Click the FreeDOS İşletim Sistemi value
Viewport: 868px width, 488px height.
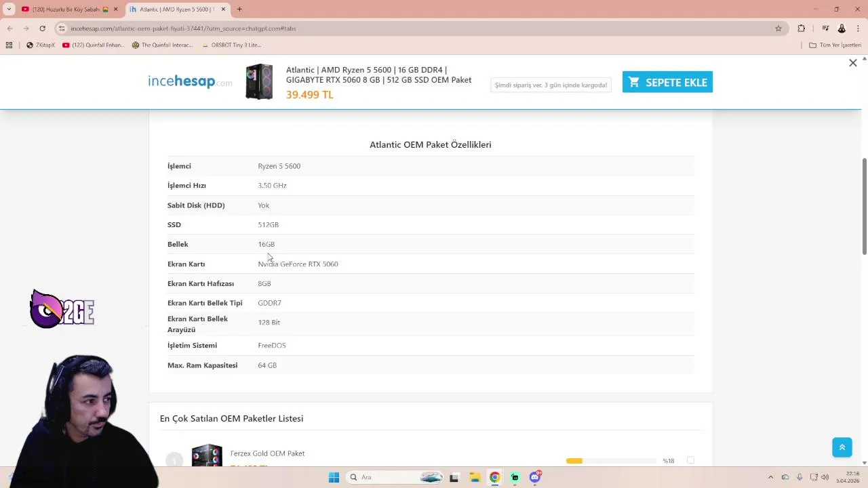tap(271, 346)
